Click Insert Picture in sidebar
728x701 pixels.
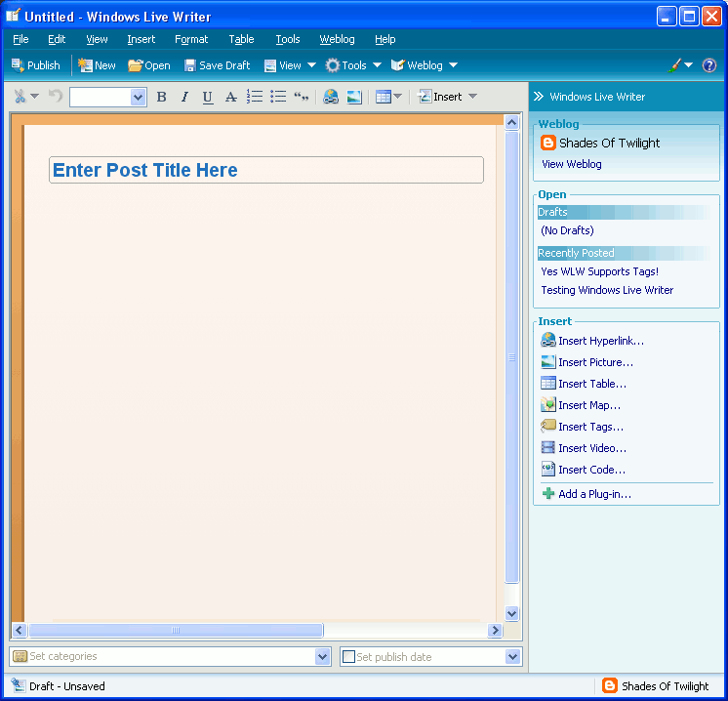[x=586, y=362]
